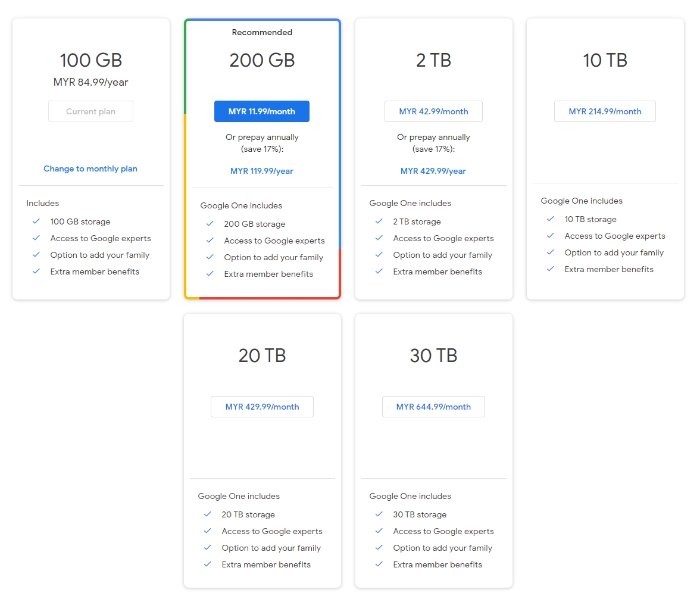
Task: Click checkmark beside 100 GB storage
Action: [x=36, y=221]
